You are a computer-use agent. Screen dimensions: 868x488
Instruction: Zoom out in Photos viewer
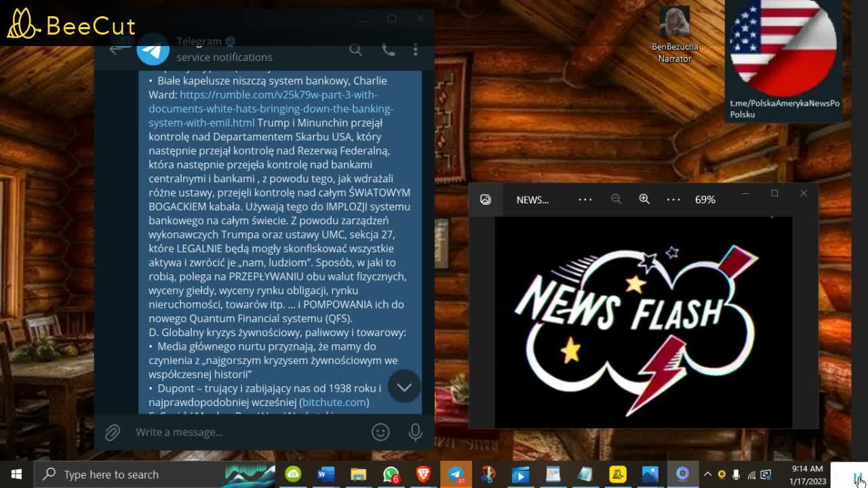click(x=616, y=199)
